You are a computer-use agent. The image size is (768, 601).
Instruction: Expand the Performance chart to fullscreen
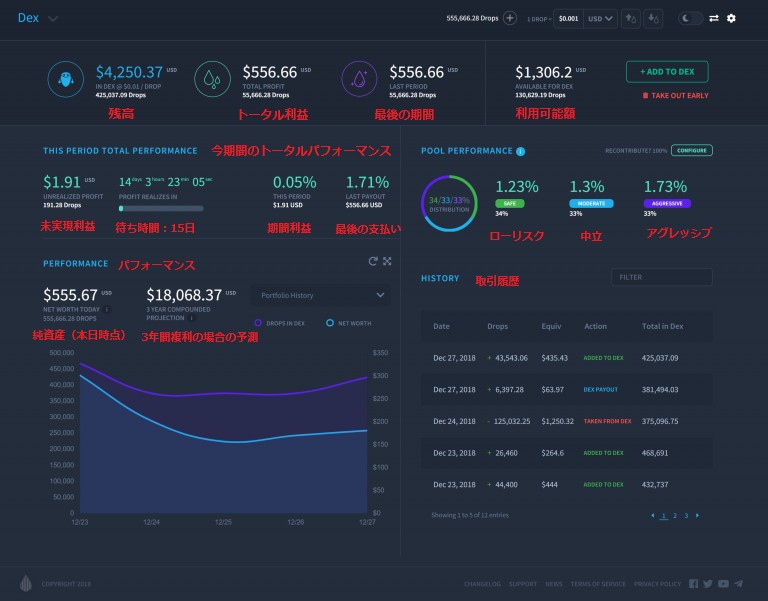(x=387, y=261)
